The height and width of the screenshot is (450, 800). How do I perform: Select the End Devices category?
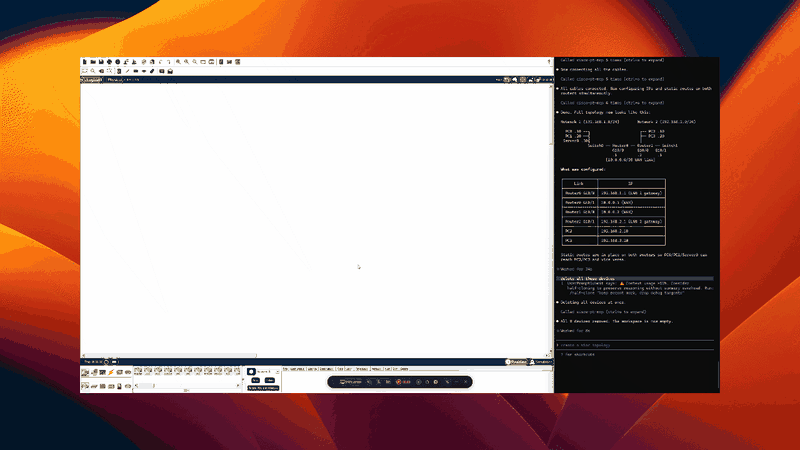click(94, 372)
